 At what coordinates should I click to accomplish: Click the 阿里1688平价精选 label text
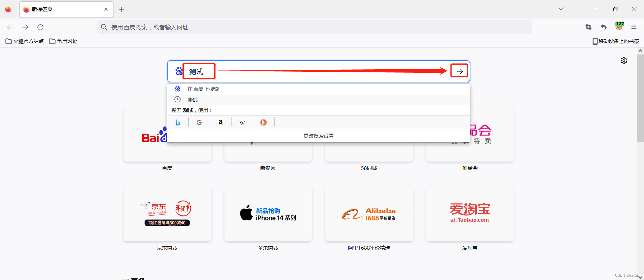click(x=369, y=248)
